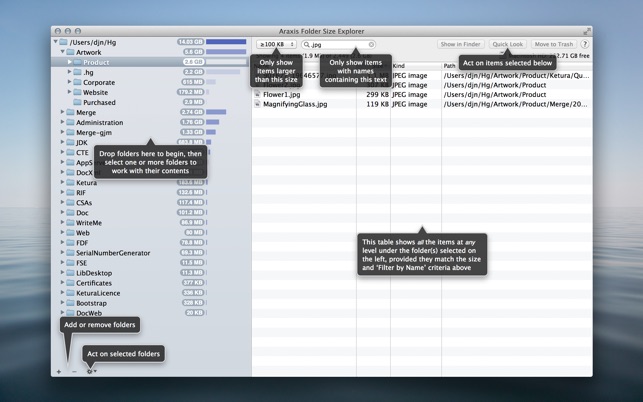The image size is (643, 402).
Task: Click the MagnifyingGlass.jpg file icon
Action: point(258,104)
